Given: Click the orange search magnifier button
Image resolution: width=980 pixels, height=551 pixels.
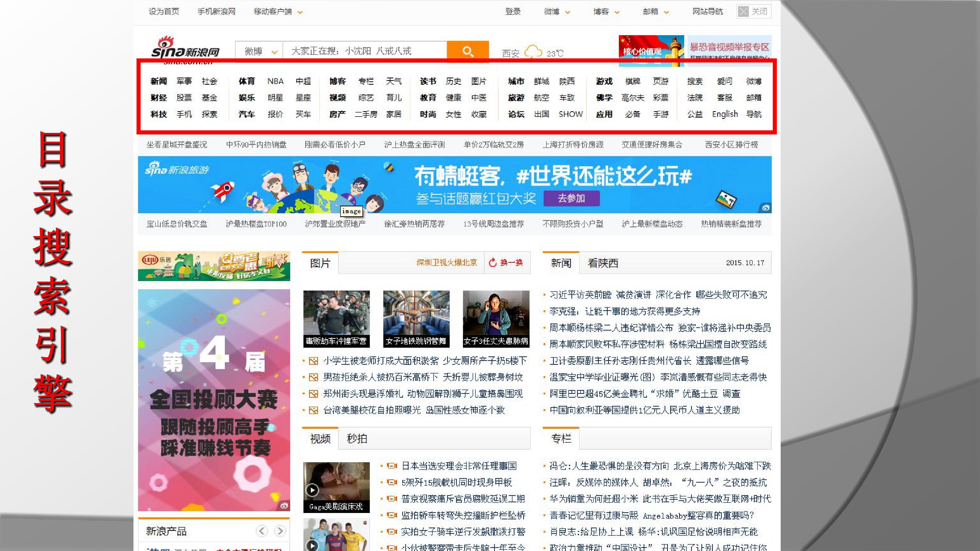Looking at the screenshot, I should pos(468,51).
